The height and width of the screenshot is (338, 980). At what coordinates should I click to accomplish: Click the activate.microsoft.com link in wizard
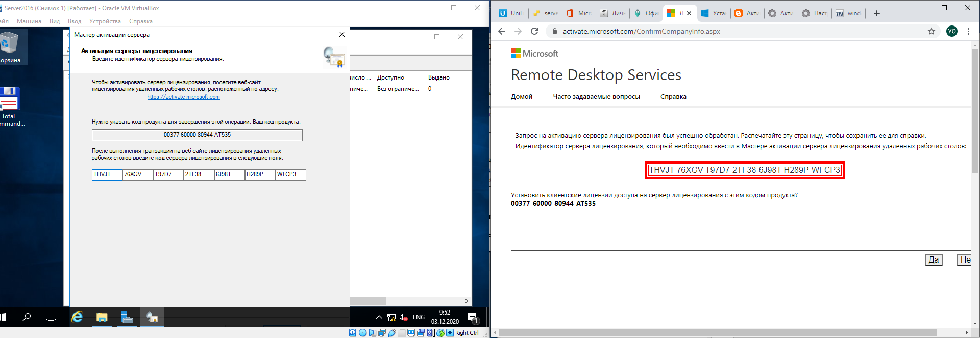[x=183, y=97]
